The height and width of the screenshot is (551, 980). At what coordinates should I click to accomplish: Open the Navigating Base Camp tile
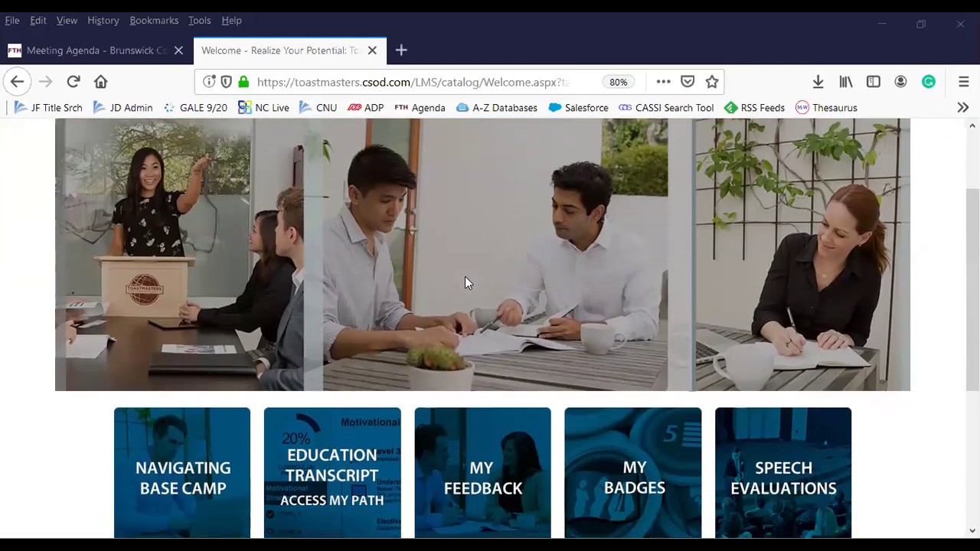pos(182,473)
